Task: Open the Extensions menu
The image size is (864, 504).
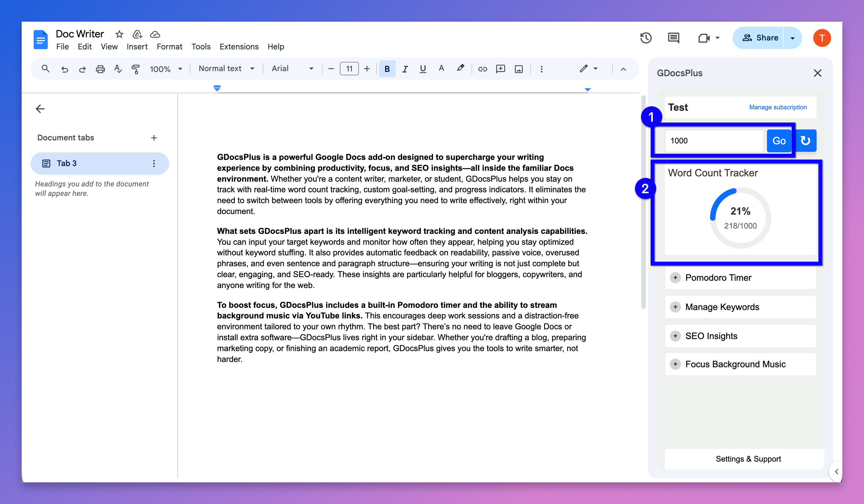Action: coord(239,47)
